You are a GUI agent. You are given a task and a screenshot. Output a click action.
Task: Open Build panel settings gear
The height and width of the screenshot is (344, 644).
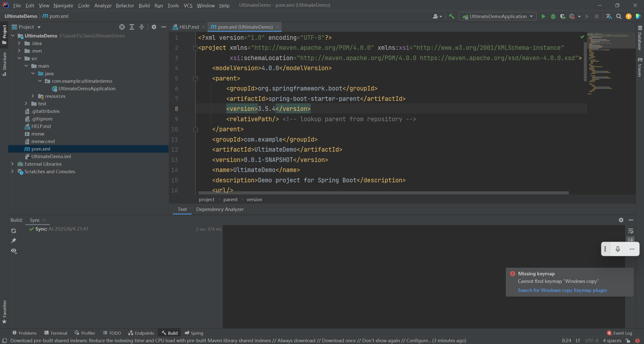click(621, 220)
